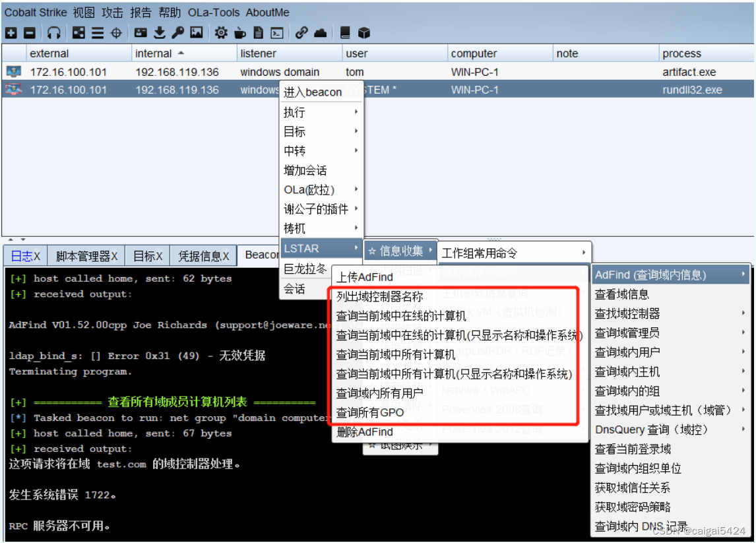Open Listeners via the headphones icon
756x543 pixels.
pos(54,33)
